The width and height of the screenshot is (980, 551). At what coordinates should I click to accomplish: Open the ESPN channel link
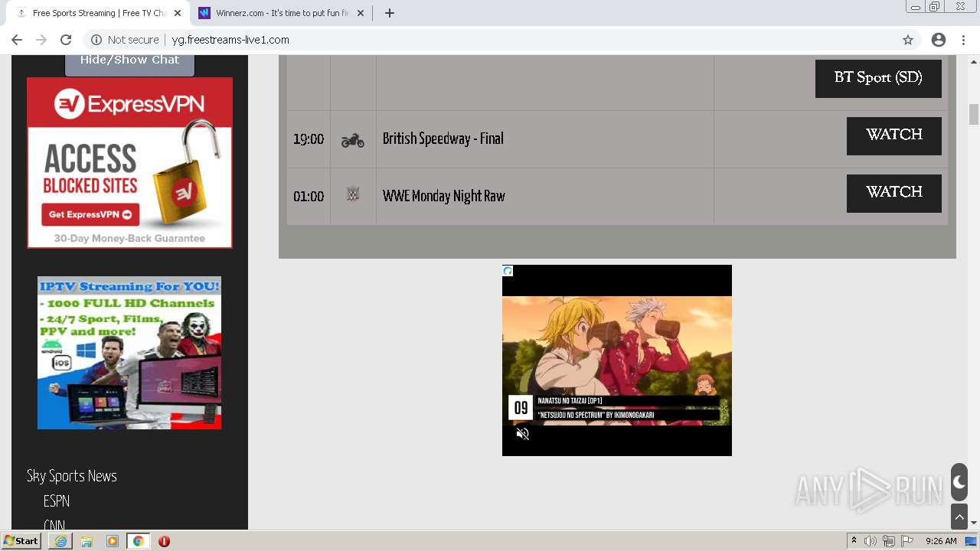pos(57,501)
